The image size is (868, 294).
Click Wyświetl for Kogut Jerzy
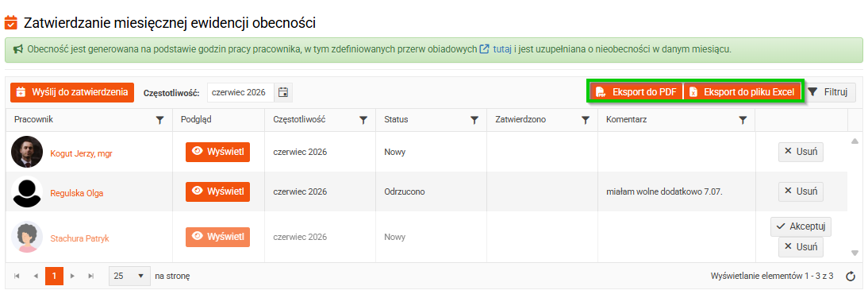pyautogui.click(x=217, y=152)
